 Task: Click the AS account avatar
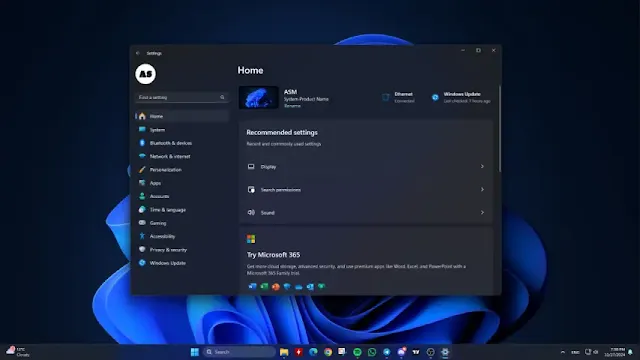pos(145,74)
